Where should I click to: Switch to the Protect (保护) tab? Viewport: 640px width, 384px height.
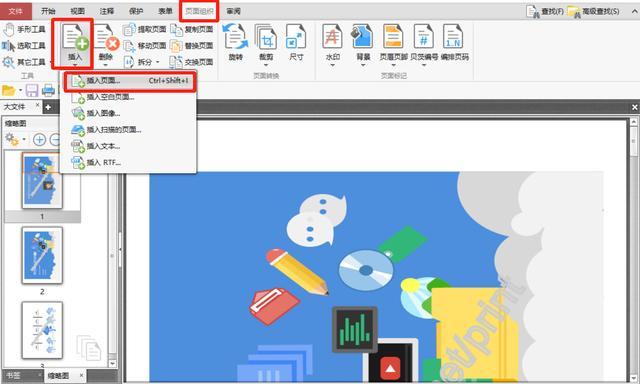(136, 11)
